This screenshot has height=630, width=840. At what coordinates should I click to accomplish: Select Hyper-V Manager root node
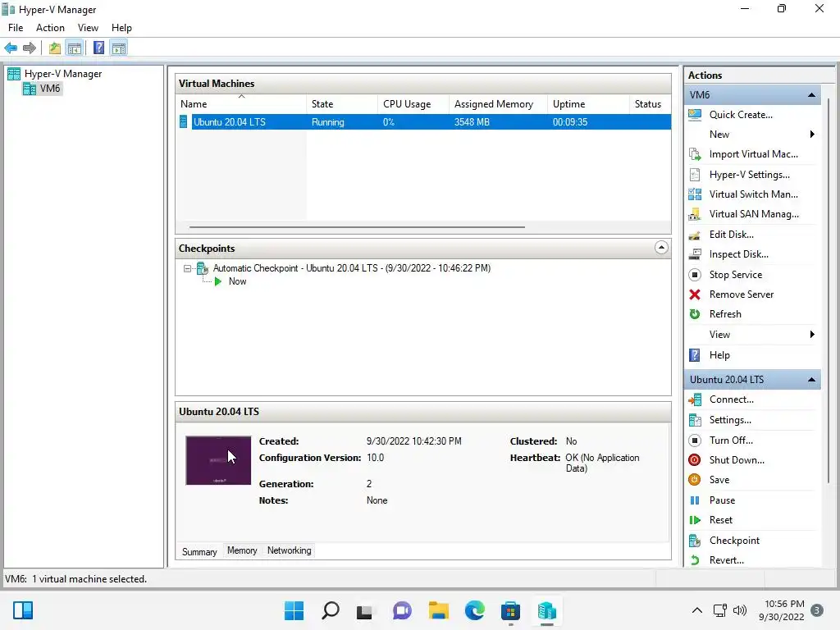pyautogui.click(x=62, y=74)
